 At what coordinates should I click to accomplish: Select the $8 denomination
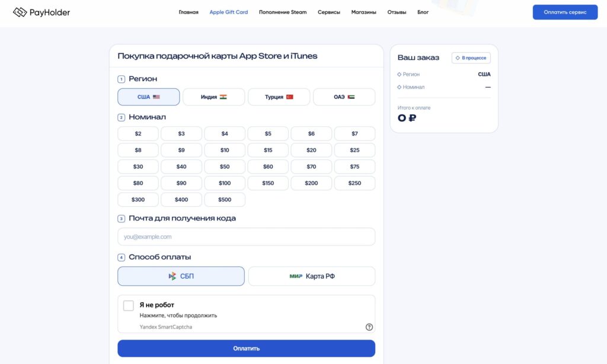pos(138,150)
